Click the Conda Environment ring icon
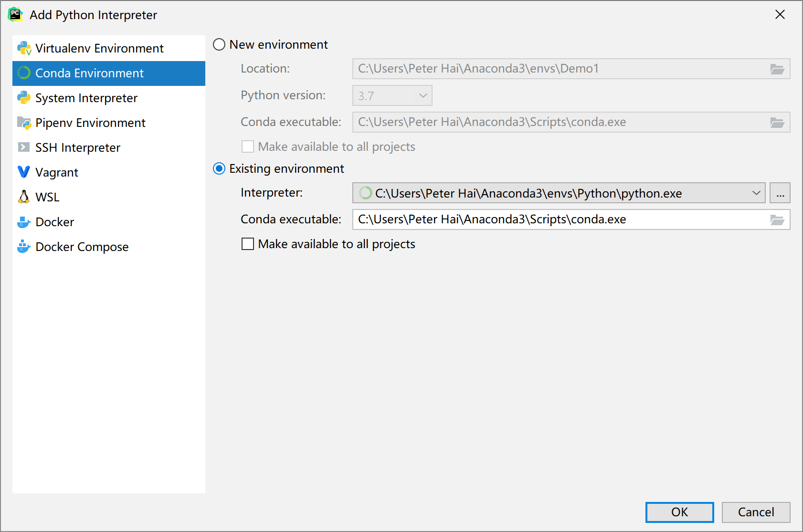Viewport: 803px width, 532px height. click(24, 73)
